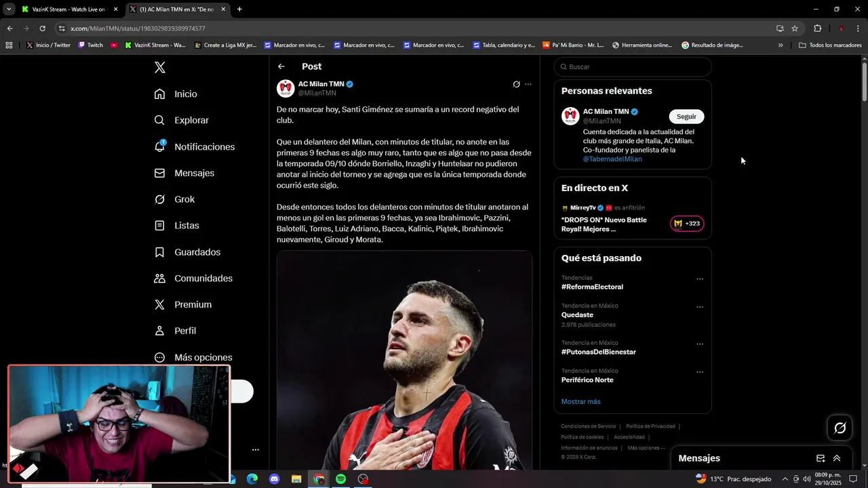Bookmark this page with the star
This screenshot has width=868, height=488.
pyautogui.click(x=794, y=28)
